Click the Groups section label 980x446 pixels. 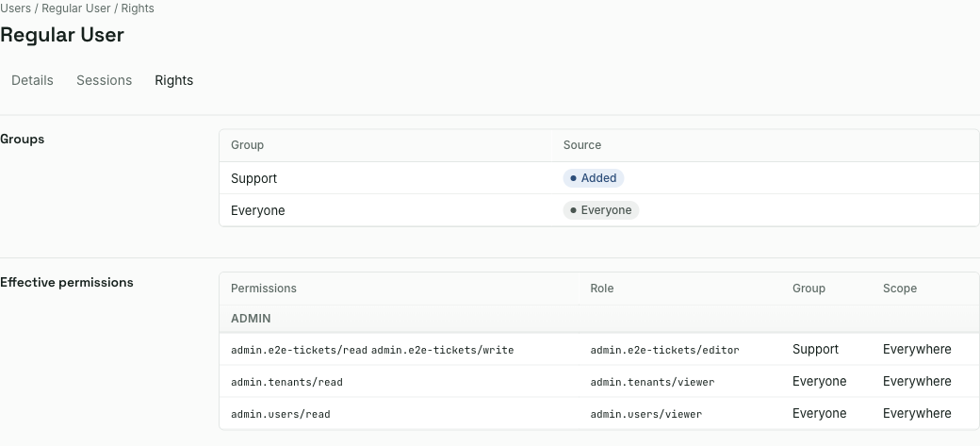22,140
